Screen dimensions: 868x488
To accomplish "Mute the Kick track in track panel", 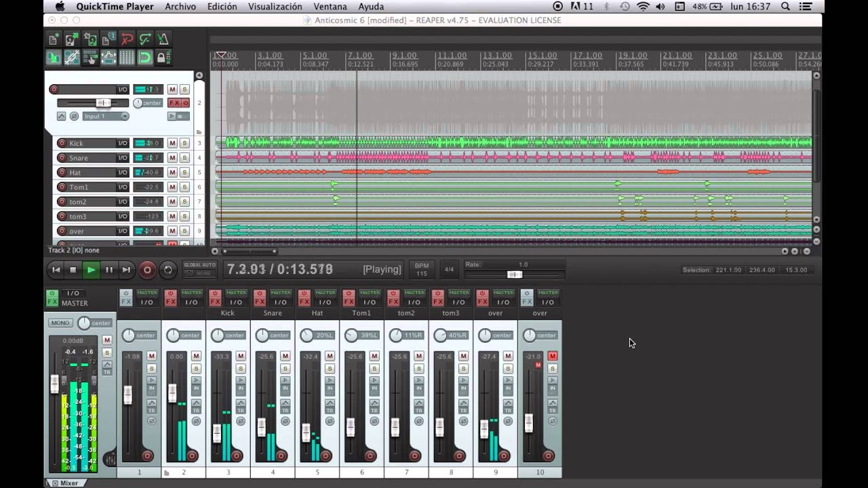I will [x=172, y=143].
